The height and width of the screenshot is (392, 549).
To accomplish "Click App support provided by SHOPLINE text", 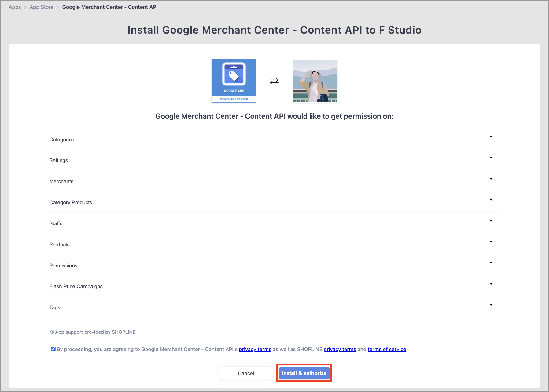I will [95, 332].
